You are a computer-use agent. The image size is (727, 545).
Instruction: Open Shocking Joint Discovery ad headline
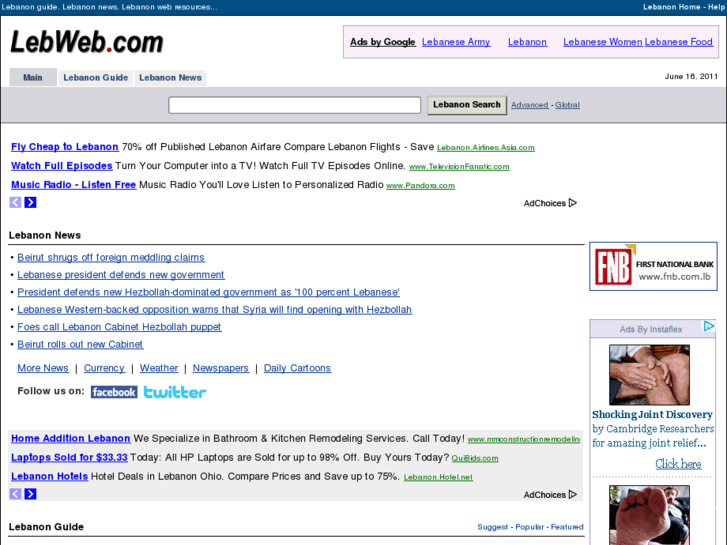pos(652,414)
